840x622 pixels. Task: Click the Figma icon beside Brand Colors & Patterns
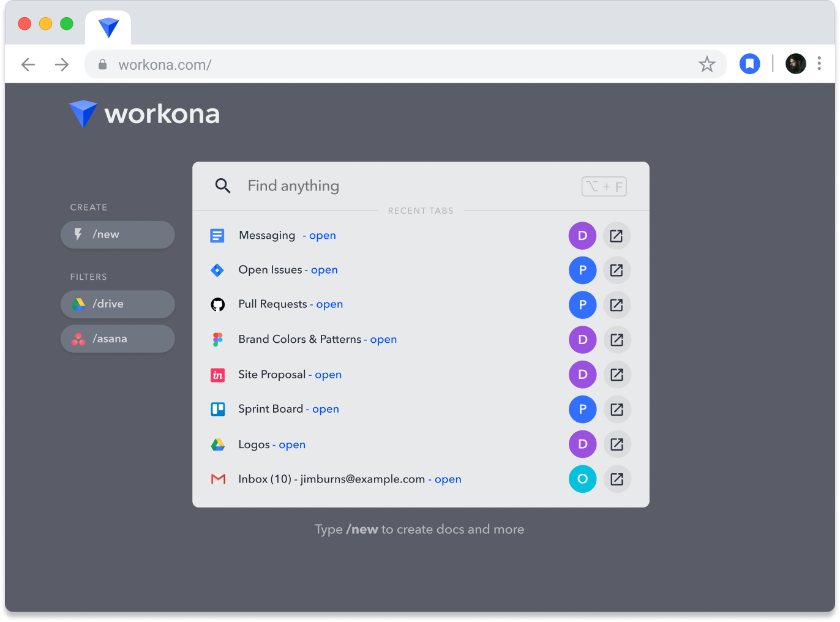(218, 339)
